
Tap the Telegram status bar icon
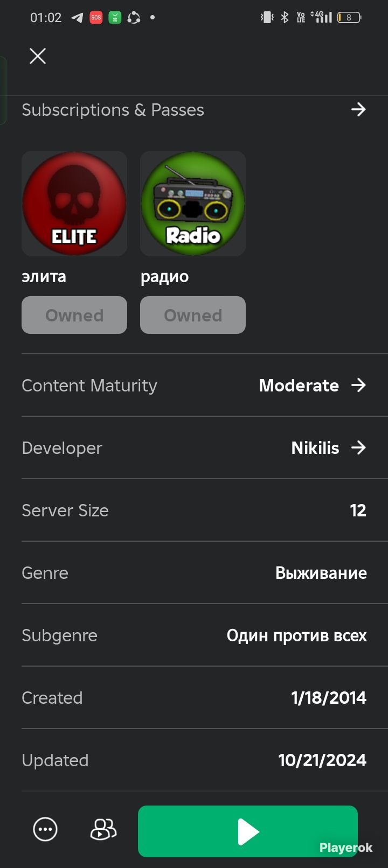(x=77, y=18)
